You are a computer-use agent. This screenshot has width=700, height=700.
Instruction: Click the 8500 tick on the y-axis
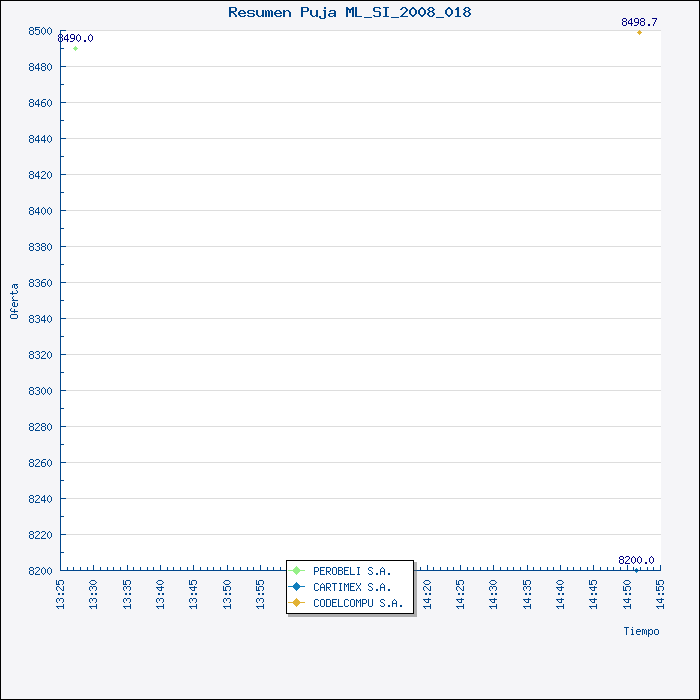click(x=40, y=31)
